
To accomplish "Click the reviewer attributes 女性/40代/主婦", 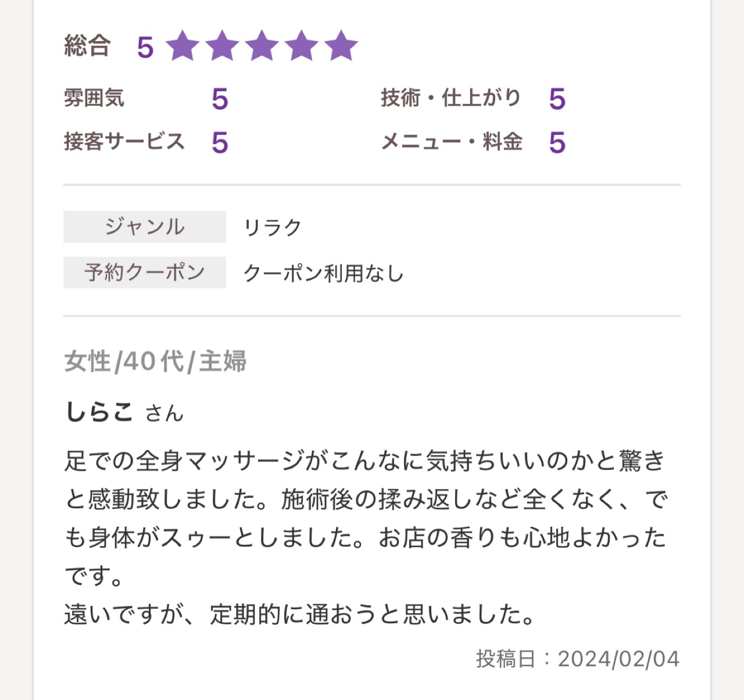I will pyautogui.click(x=155, y=361).
